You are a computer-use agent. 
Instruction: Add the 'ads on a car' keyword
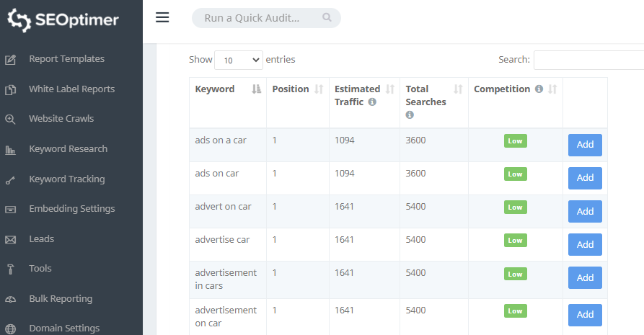[585, 145]
